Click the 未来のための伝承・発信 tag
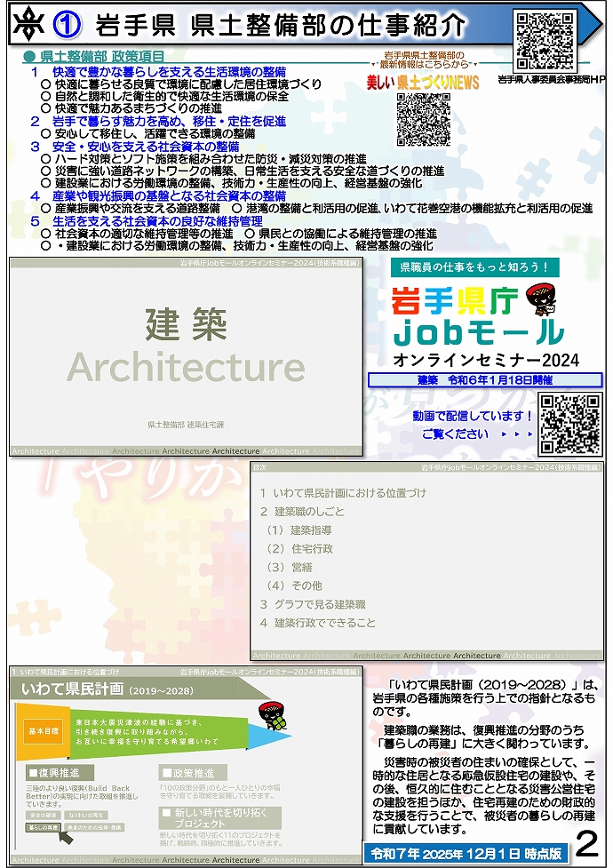Screen dimensions: 613x868 click(95, 828)
